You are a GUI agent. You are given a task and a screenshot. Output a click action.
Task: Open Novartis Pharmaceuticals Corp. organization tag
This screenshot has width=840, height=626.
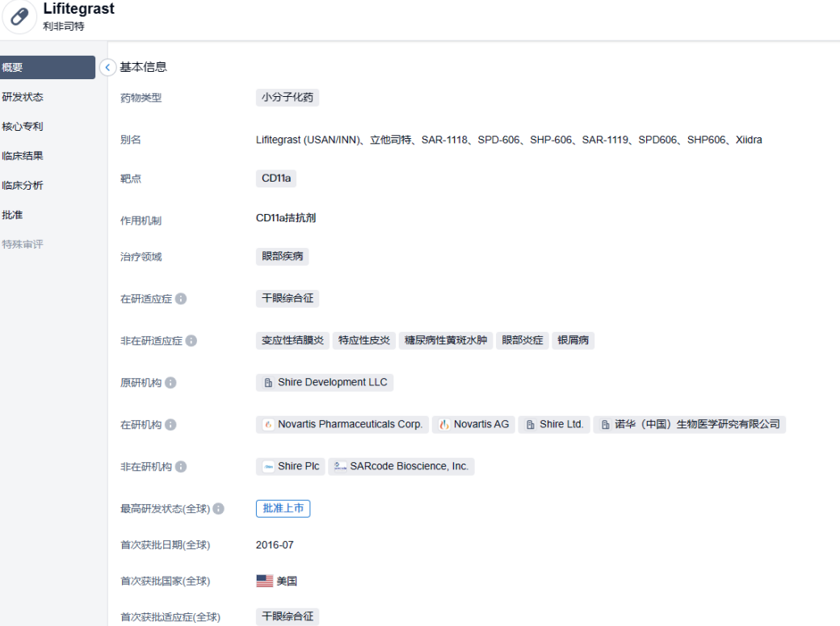point(342,425)
